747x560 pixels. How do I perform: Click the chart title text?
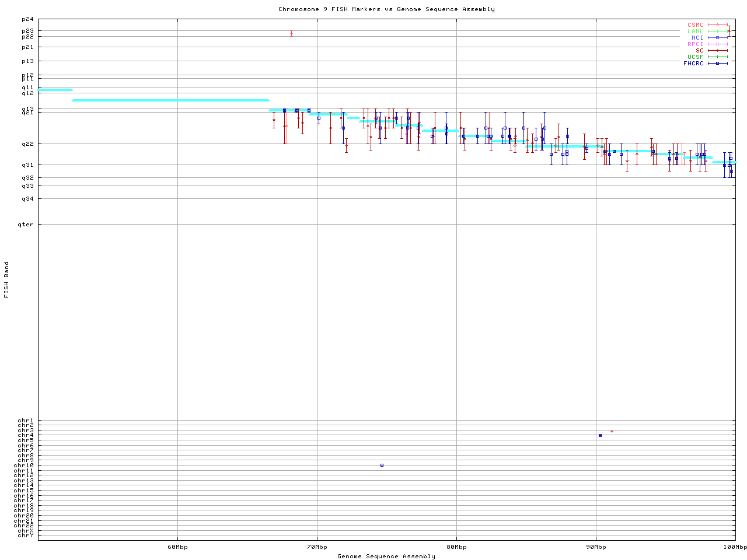386,9
